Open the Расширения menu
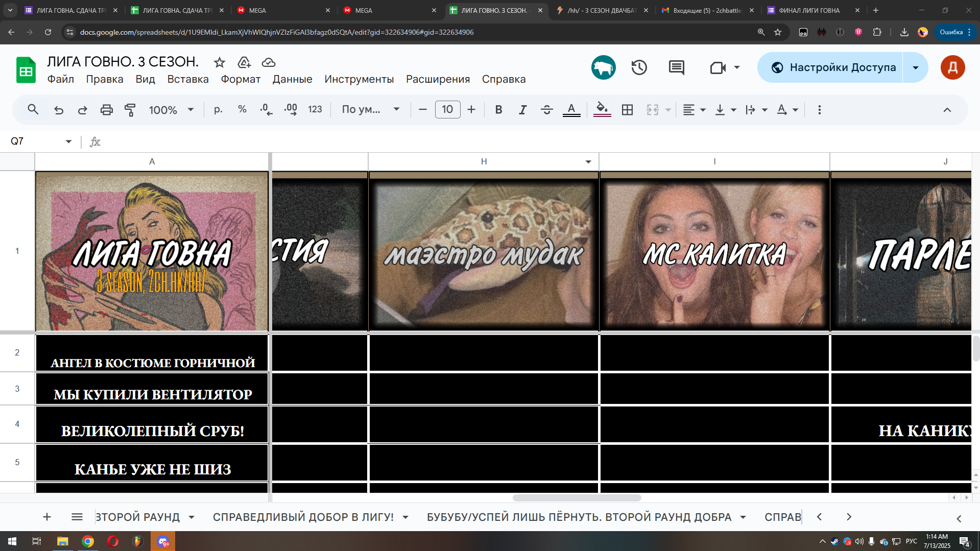The width and height of the screenshot is (980, 551). [x=438, y=79]
